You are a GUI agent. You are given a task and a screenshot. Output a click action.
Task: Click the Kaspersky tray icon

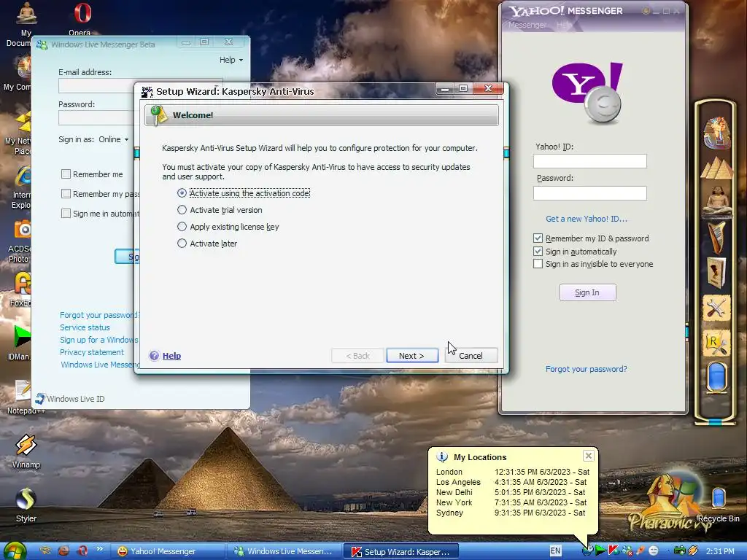pyautogui.click(x=614, y=551)
